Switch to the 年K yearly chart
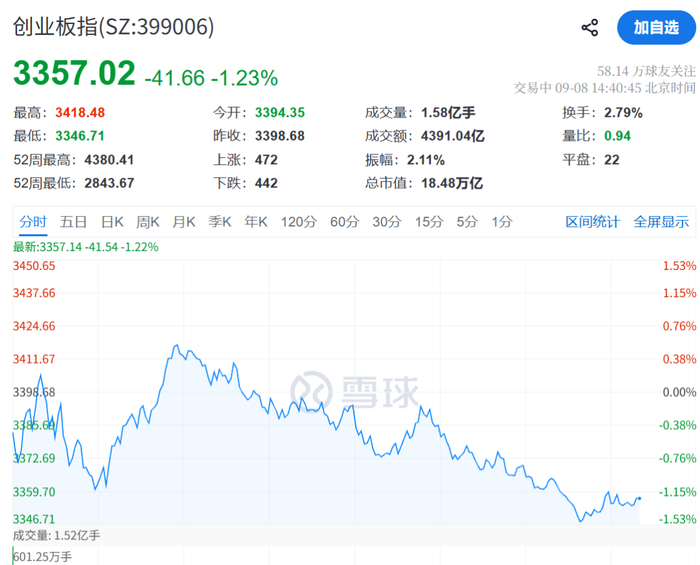Screen dimensions: 700x565 click(x=256, y=221)
